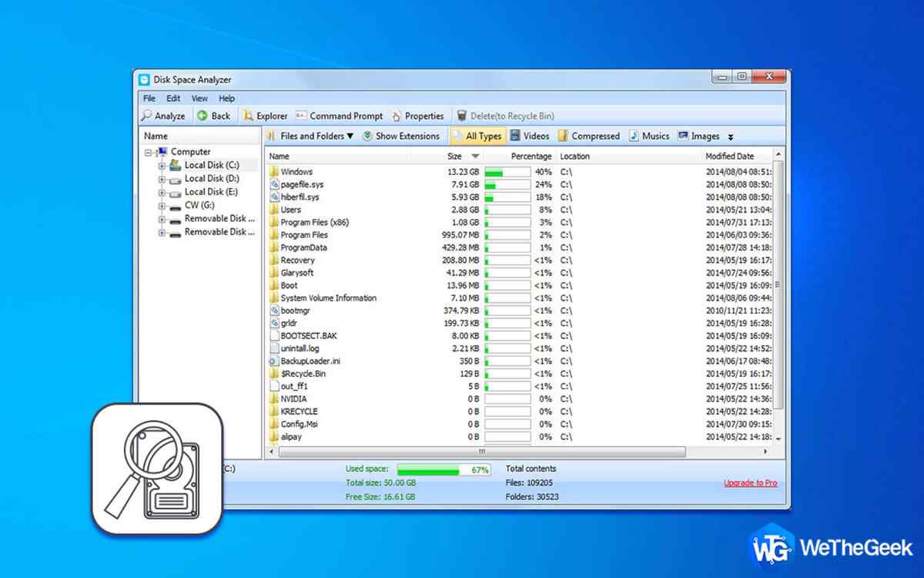Expand the filter overflow chevron after Images

pos(730,137)
